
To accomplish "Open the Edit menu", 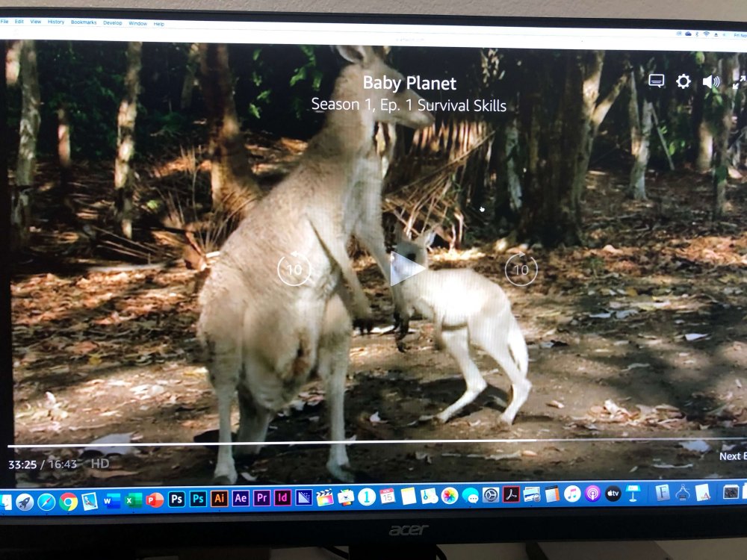I will coord(19,22).
